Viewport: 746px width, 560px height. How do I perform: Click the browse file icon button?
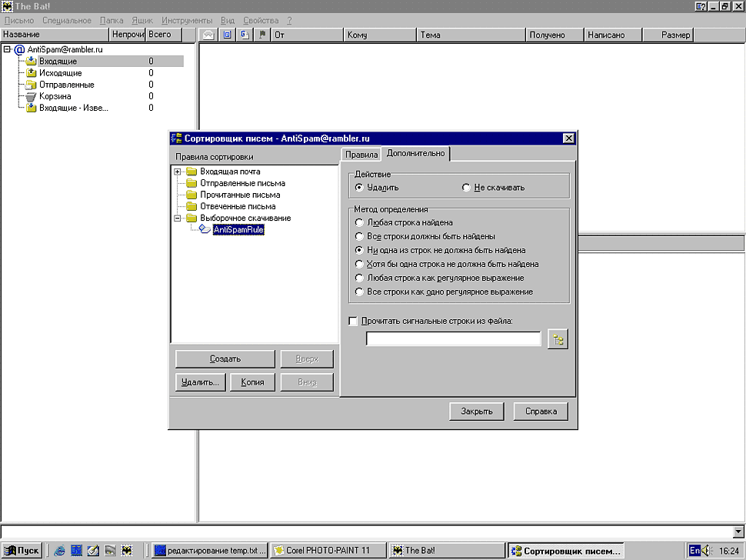pyautogui.click(x=558, y=340)
